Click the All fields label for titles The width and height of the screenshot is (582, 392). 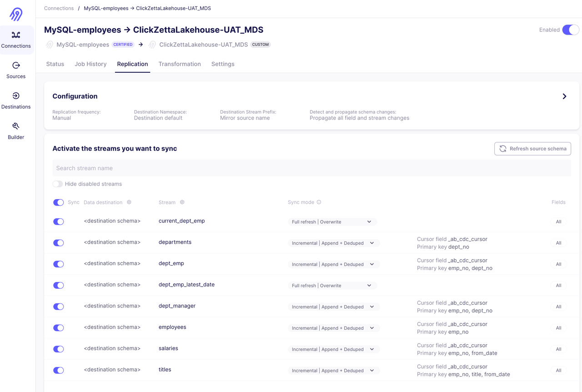pyautogui.click(x=558, y=371)
